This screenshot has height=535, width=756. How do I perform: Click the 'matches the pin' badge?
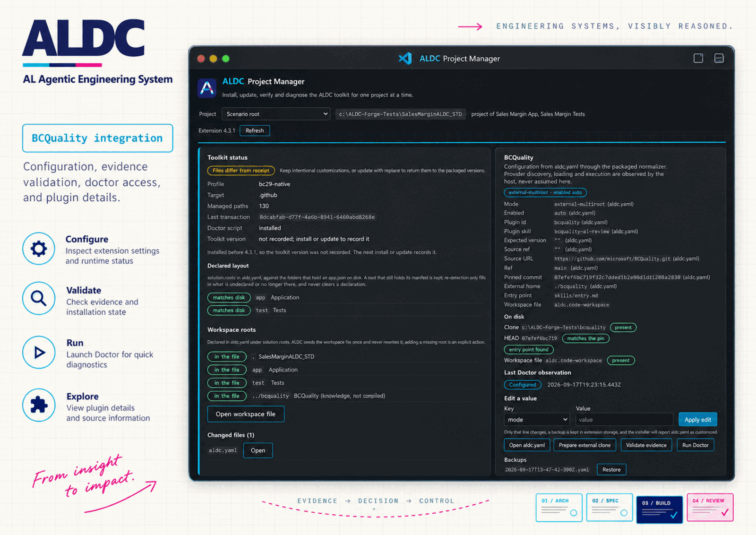coord(585,338)
